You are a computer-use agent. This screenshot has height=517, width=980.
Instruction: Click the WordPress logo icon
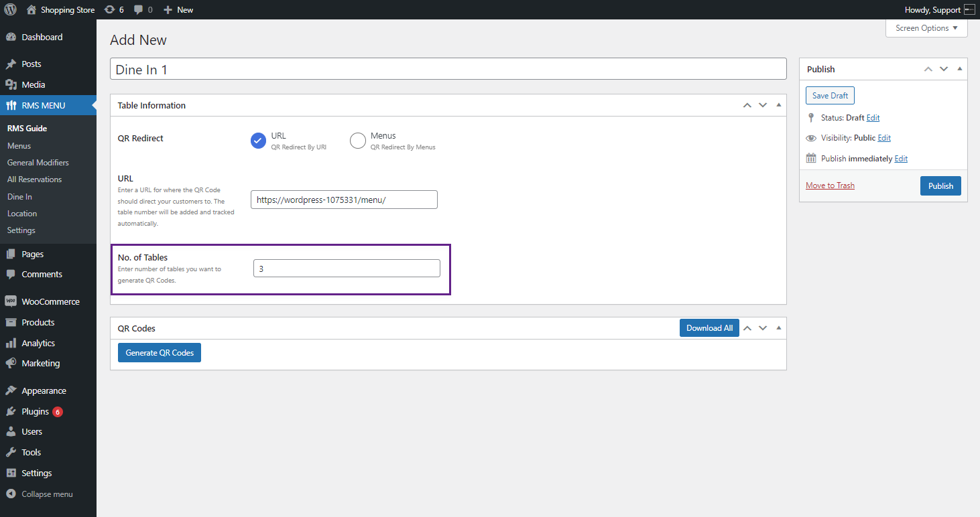10,10
